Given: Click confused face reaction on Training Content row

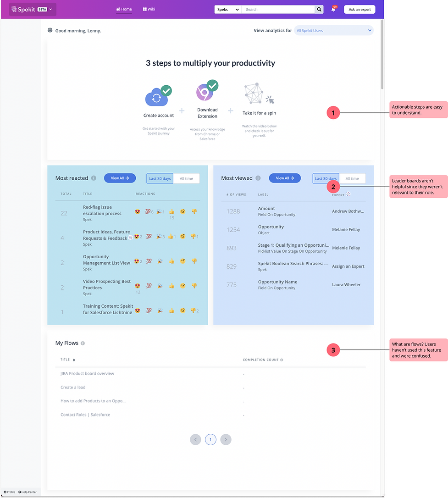Looking at the screenshot, I should 183,310.
